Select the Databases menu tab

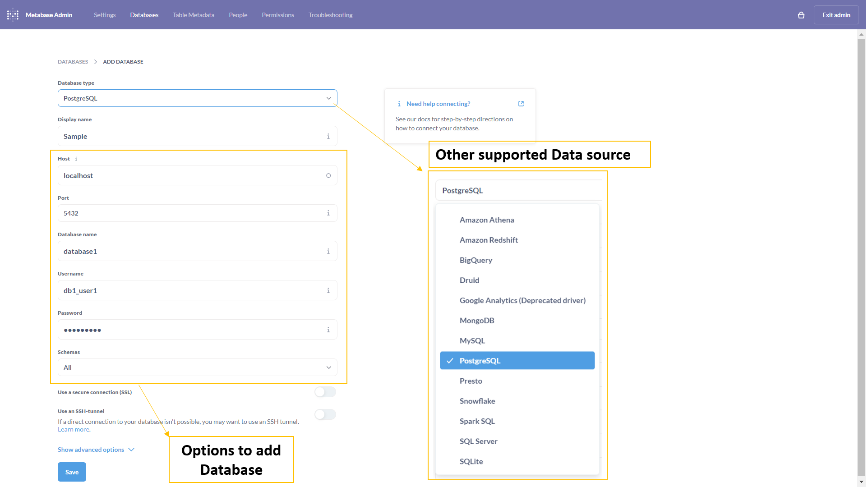pyautogui.click(x=143, y=15)
